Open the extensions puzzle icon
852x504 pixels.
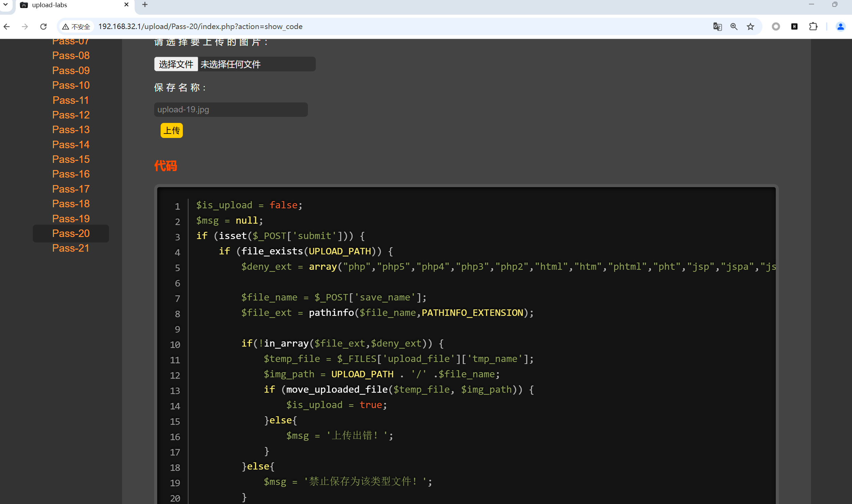point(813,27)
